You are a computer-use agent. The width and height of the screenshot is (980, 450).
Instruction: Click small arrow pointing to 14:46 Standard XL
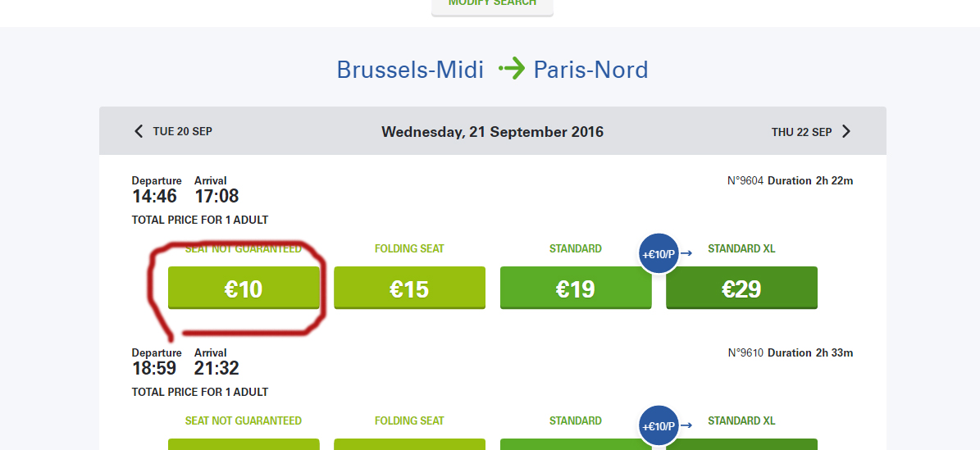pos(687,253)
